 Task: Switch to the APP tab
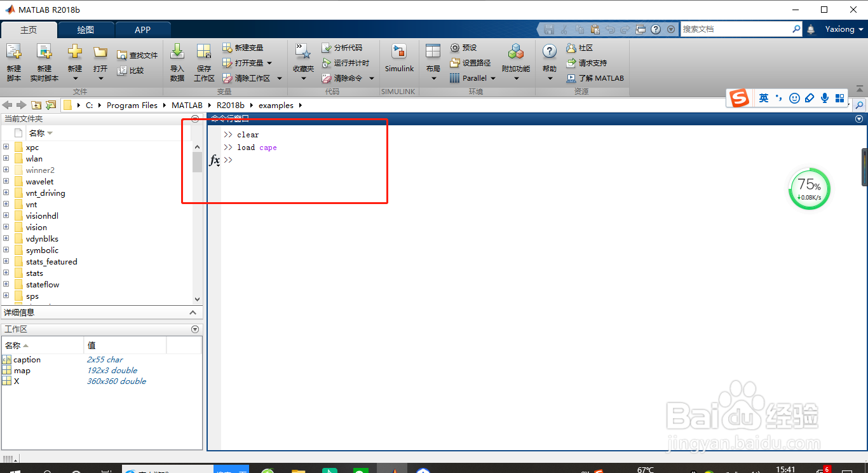tap(143, 30)
